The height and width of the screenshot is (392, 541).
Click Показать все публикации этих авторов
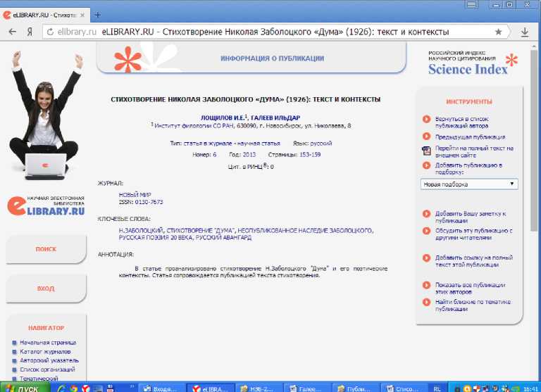pyautogui.click(x=470, y=289)
